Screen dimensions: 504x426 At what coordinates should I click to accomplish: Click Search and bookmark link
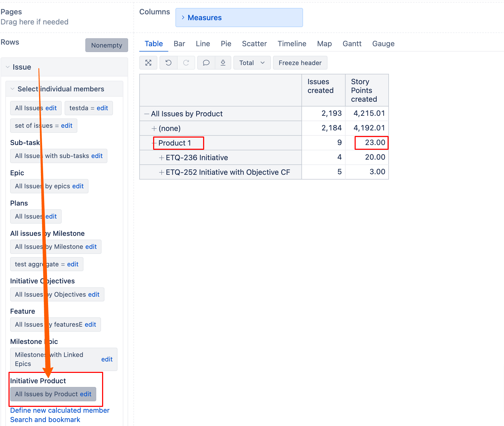coord(45,420)
